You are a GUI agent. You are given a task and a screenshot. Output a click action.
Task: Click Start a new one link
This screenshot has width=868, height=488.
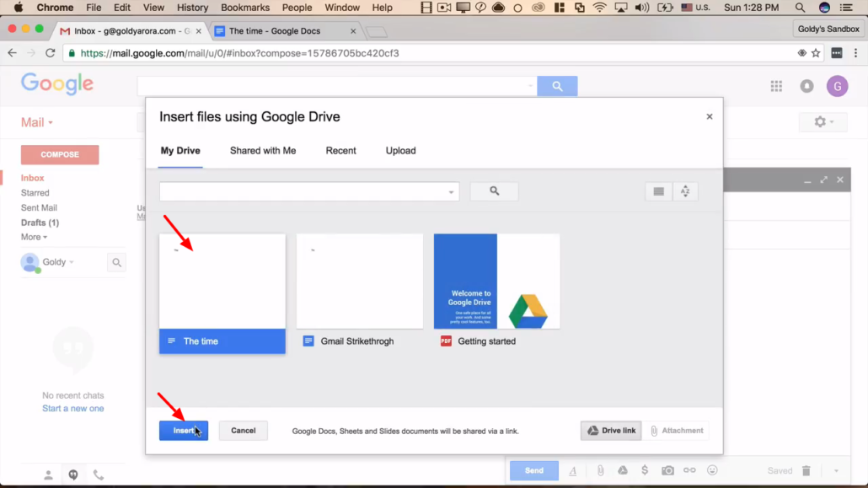tap(73, 409)
